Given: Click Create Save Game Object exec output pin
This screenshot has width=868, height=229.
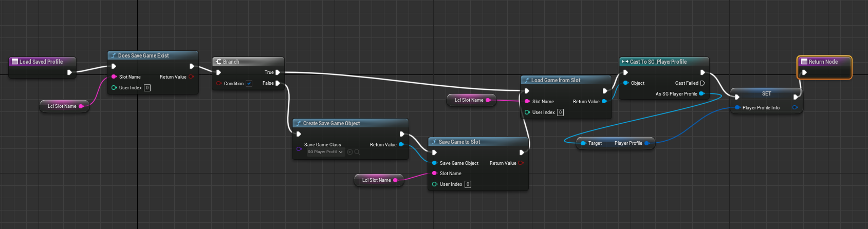Looking at the screenshot, I should point(402,134).
